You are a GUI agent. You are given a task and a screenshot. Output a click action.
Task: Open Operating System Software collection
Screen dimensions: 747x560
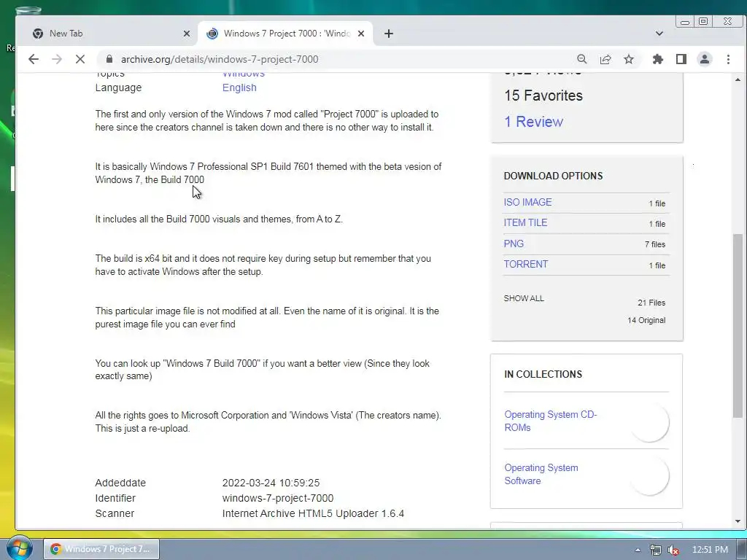coord(541,474)
